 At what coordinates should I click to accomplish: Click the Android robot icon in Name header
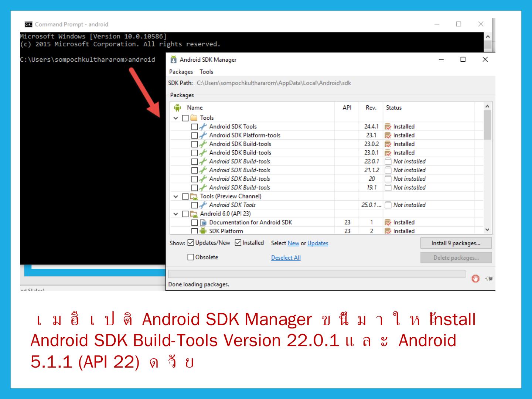(177, 108)
